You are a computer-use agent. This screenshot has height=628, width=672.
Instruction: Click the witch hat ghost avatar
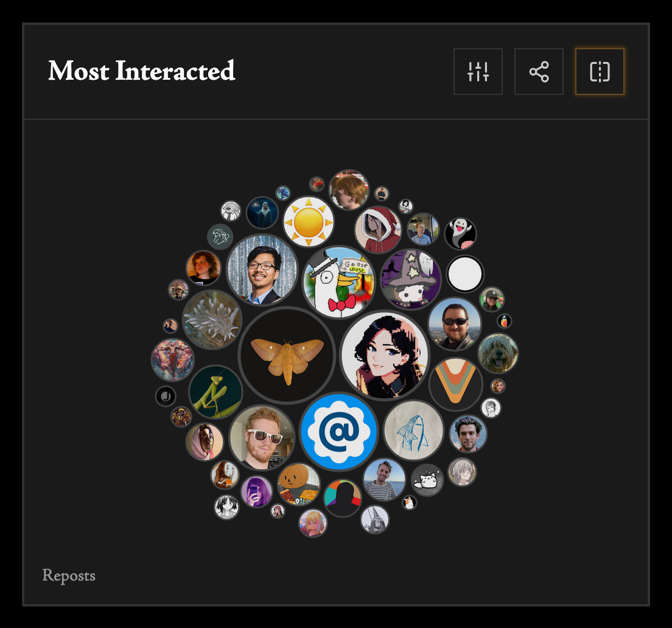[411, 279]
